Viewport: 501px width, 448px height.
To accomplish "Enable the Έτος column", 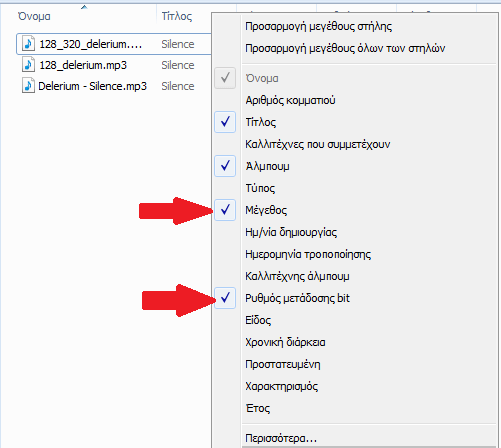I will coord(258,408).
